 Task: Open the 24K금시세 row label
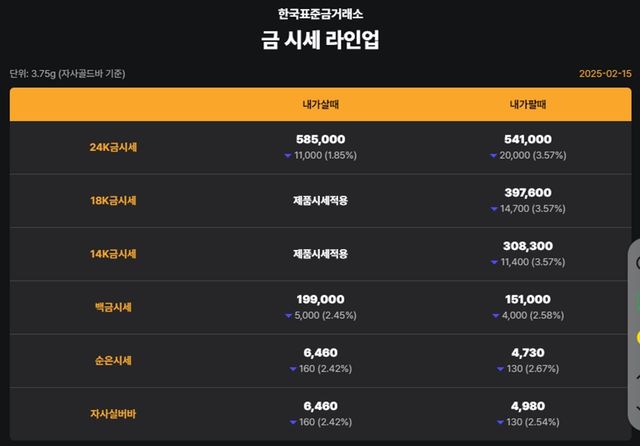coord(113,147)
